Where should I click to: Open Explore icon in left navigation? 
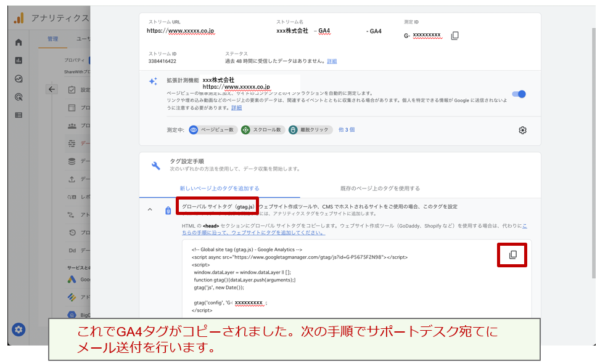(18, 79)
